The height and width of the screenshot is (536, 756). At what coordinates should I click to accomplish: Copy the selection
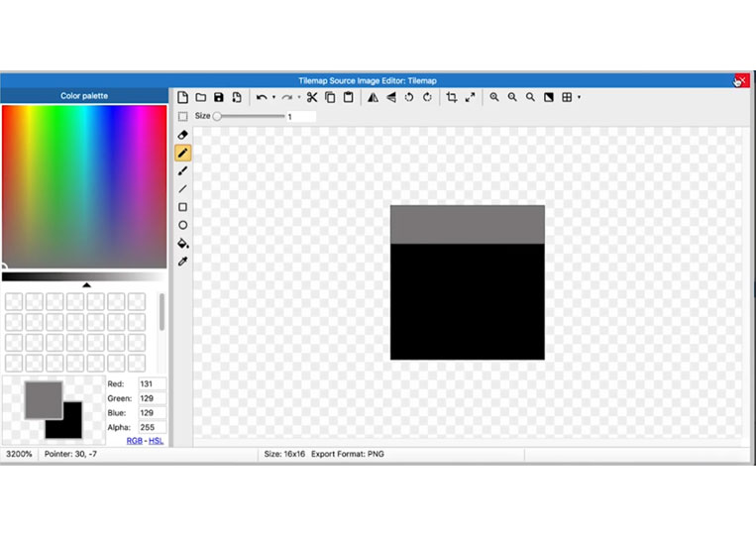click(330, 97)
